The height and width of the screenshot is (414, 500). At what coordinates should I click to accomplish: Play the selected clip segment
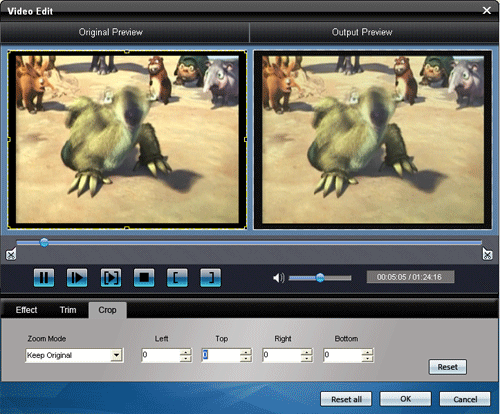pos(111,278)
